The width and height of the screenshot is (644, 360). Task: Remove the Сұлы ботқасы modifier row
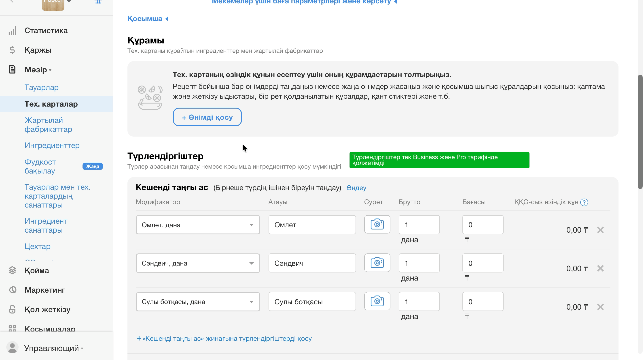pyautogui.click(x=600, y=307)
